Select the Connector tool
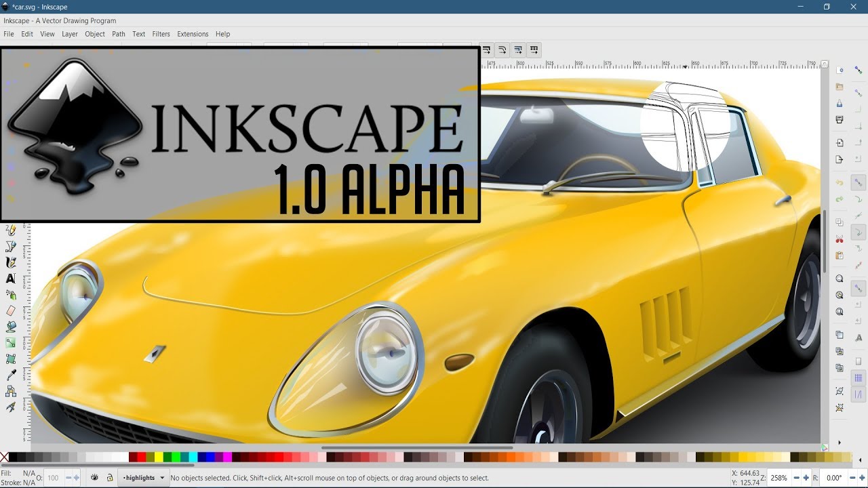This screenshot has width=868, height=488. point(11,391)
